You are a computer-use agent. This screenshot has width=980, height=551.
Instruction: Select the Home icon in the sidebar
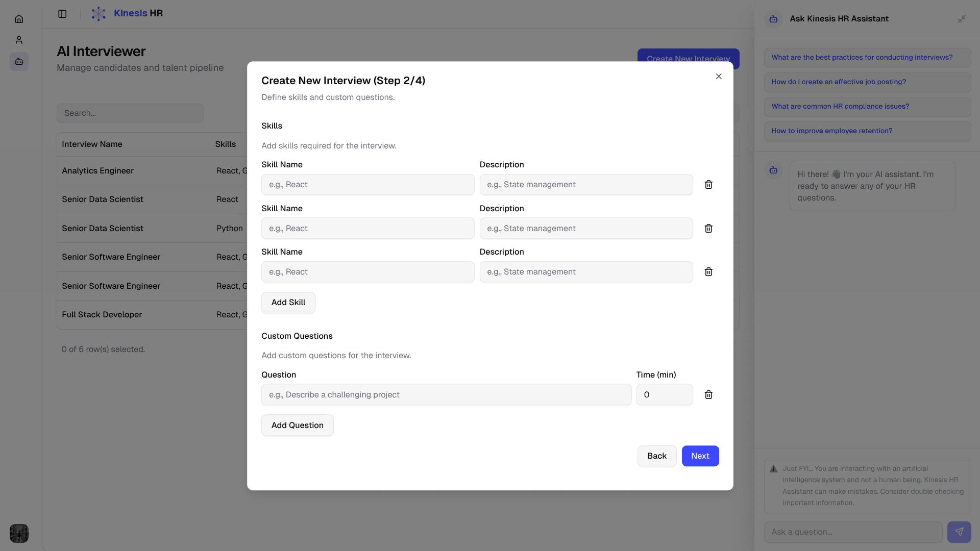pyautogui.click(x=19, y=19)
